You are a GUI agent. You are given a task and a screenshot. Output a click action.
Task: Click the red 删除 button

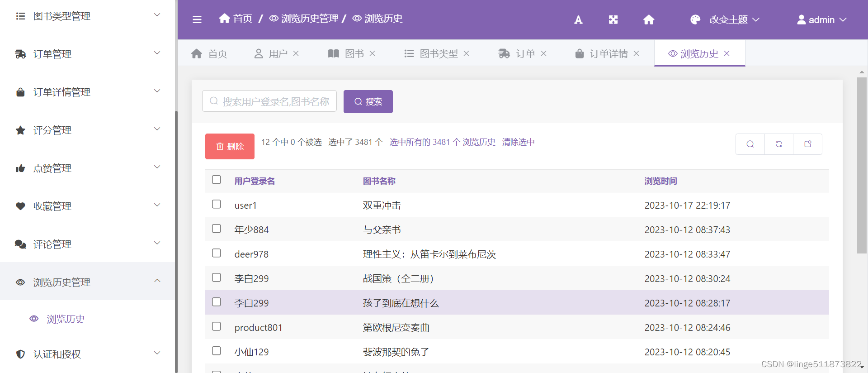pyautogui.click(x=230, y=146)
